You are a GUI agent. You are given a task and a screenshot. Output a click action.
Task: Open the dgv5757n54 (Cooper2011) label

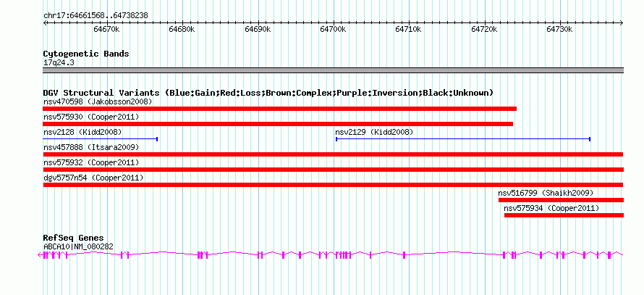click(x=93, y=178)
